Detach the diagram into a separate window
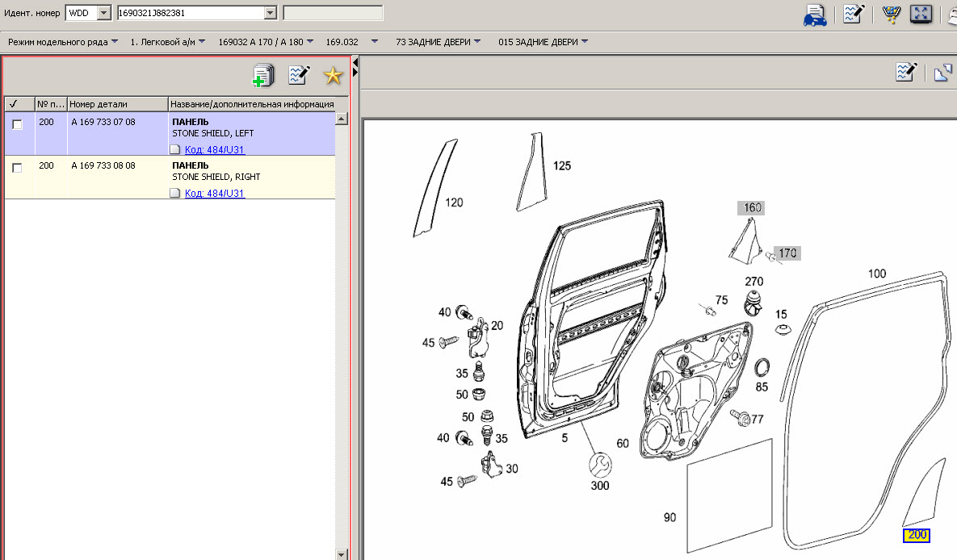957x560 pixels. point(942,73)
